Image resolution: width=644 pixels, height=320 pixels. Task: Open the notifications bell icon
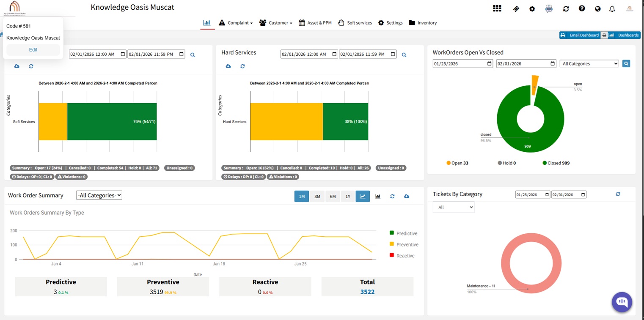(612, 8)
